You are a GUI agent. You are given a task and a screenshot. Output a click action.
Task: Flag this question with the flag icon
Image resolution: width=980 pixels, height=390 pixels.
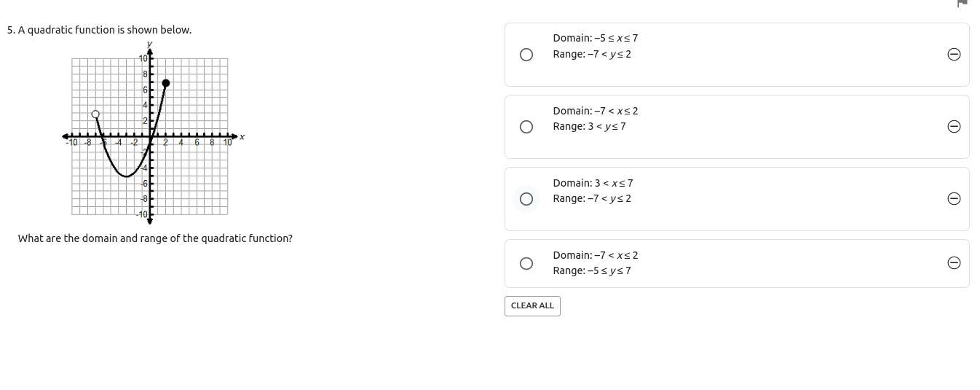pos(962,4)
